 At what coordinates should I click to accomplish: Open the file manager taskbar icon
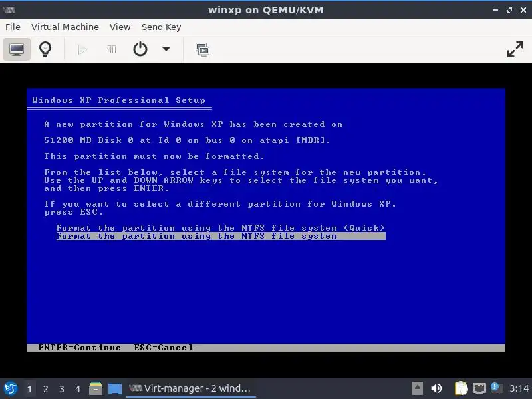(96, 388)
